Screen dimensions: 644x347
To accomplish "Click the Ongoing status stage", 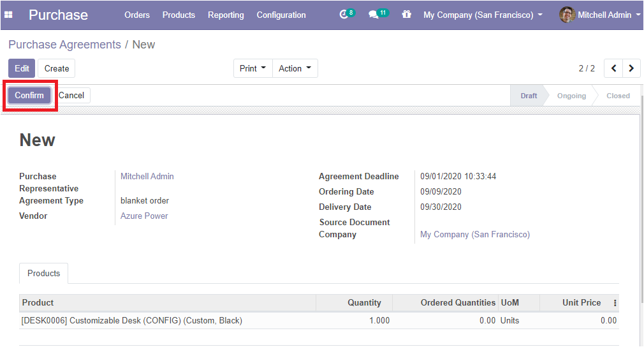I will [571, 95].
